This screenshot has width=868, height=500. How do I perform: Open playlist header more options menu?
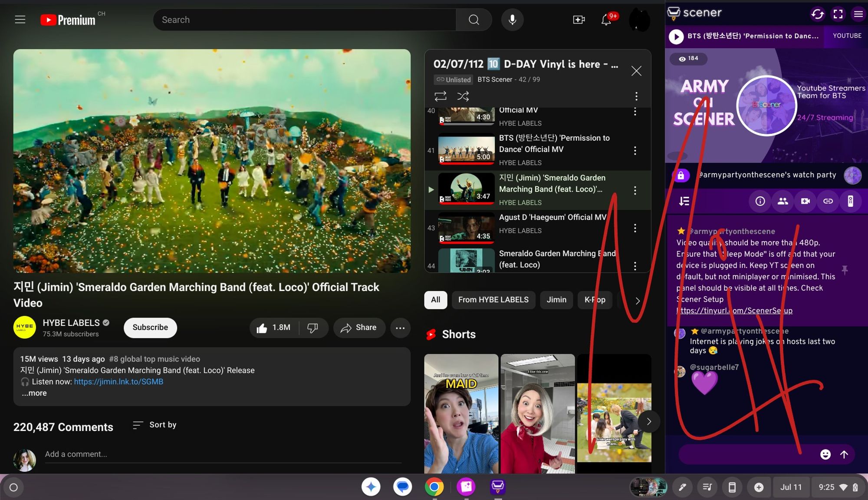pyautogui.click(x=636, y=96)
